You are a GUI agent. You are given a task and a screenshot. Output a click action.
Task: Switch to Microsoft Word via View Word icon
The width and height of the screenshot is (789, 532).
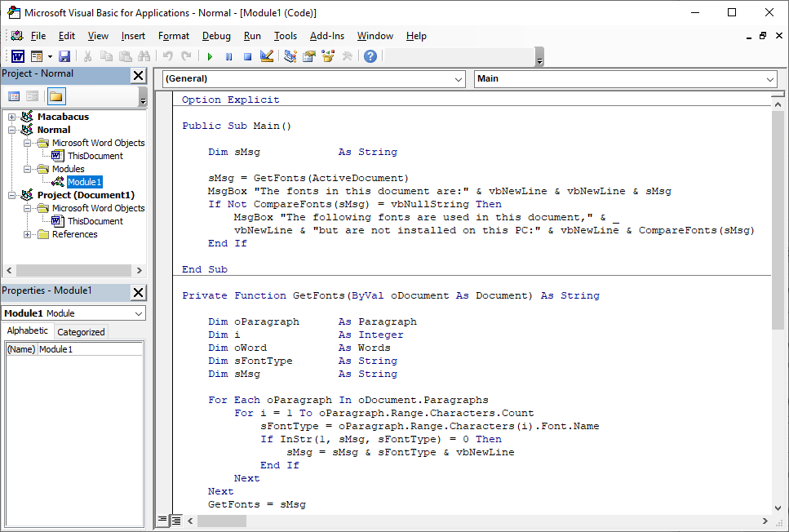point(17,55)
